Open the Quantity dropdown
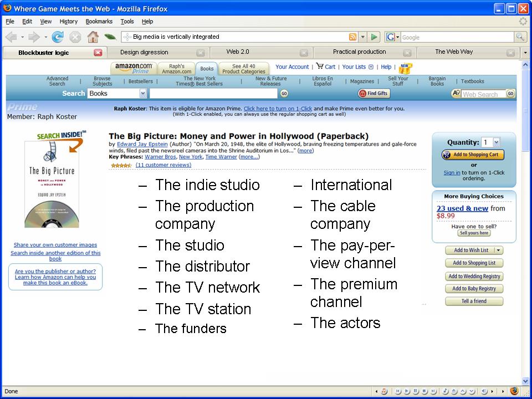Screen dimensions: 532x399 (x=496, y=142)
